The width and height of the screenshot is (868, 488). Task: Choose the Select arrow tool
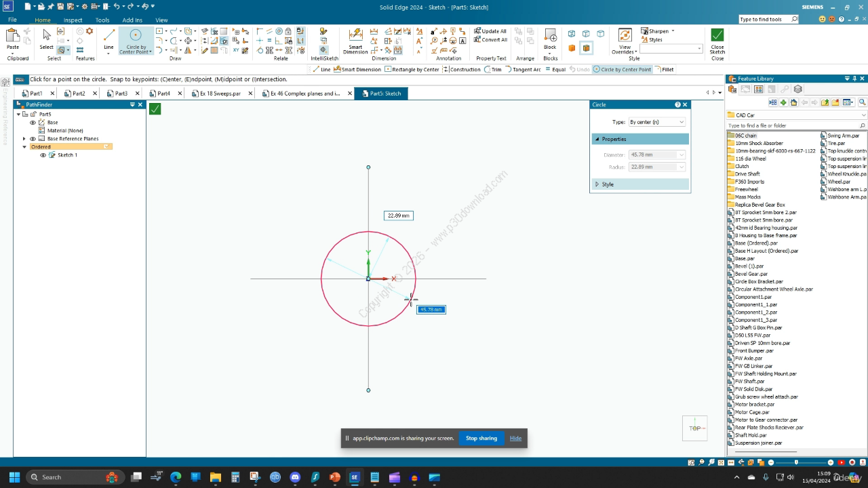click(46, 39)
